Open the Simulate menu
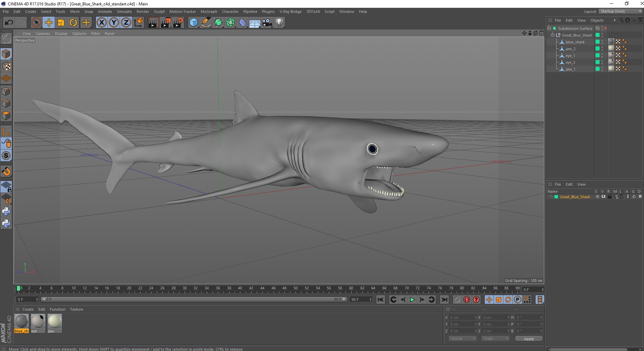 click(x=124, y=12)
